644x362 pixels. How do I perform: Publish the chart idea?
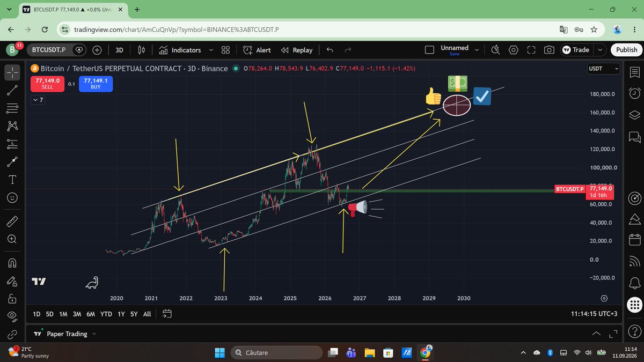pos(626,50)
